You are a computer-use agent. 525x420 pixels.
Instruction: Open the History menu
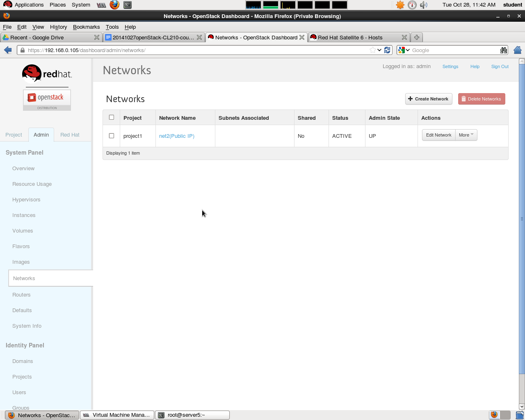[58, 27]
